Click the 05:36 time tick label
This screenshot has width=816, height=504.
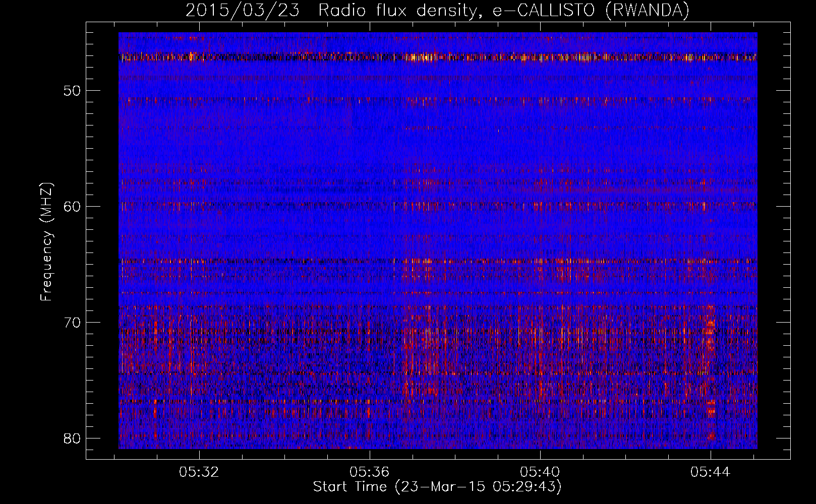tap(370, 472)
